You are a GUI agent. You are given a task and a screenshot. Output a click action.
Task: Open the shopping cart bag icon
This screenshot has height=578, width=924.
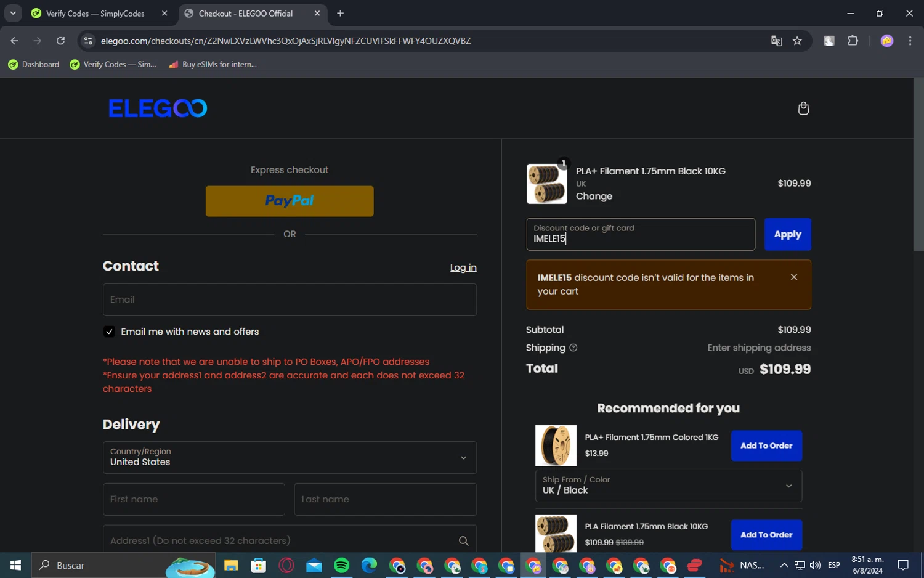click(803, 108)
